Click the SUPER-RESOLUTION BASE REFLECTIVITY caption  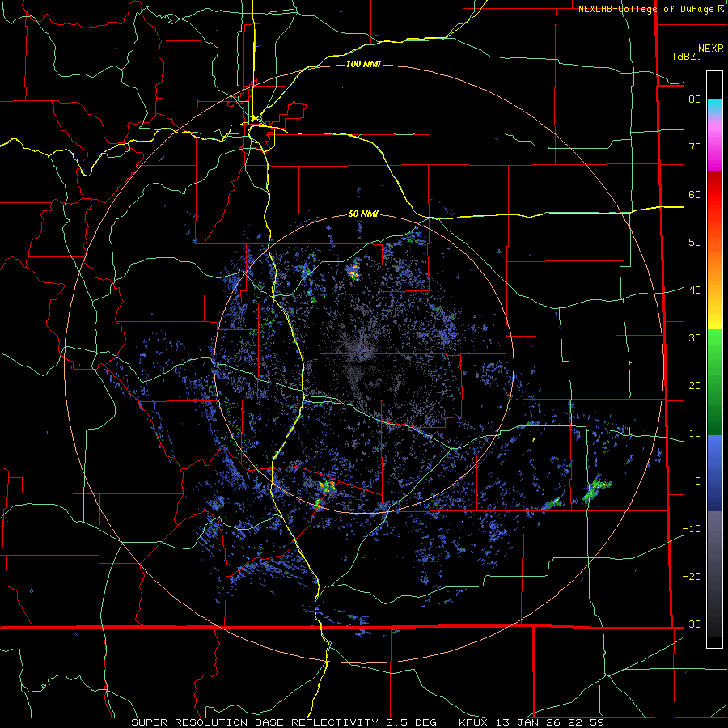[255, 722]
